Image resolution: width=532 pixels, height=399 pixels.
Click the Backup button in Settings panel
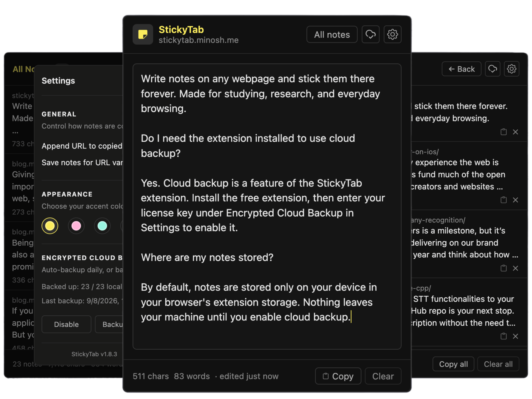109,324
